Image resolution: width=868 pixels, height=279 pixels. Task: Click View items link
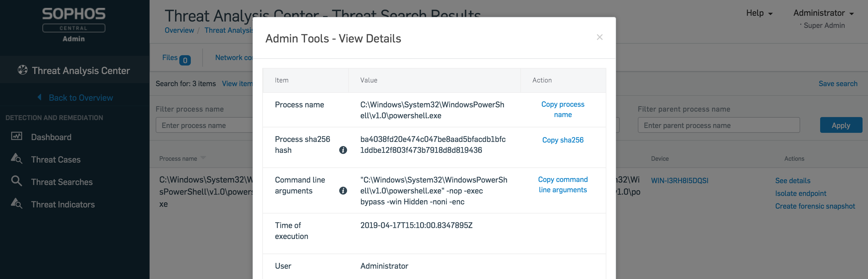(237, 84)
